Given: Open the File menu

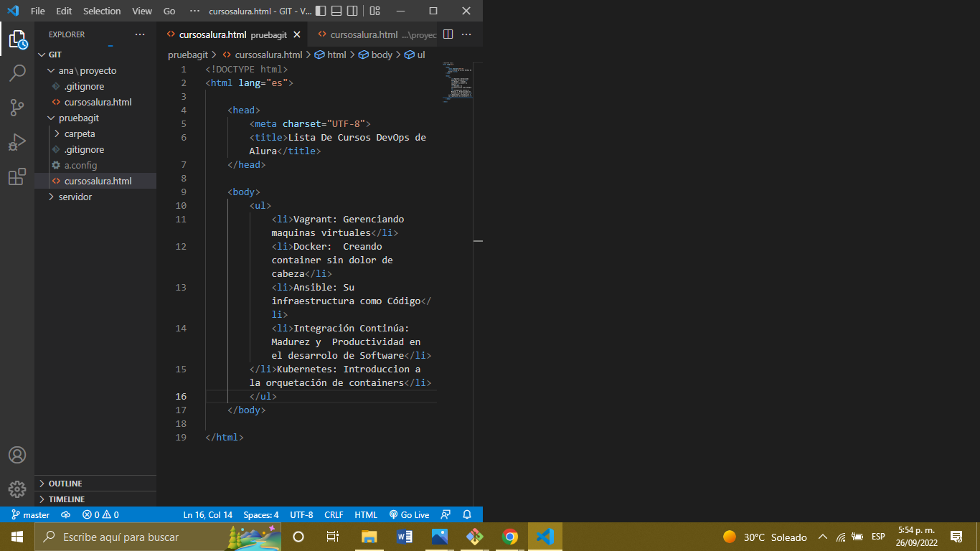Looking at the screenshot, I should coord(38,11).
